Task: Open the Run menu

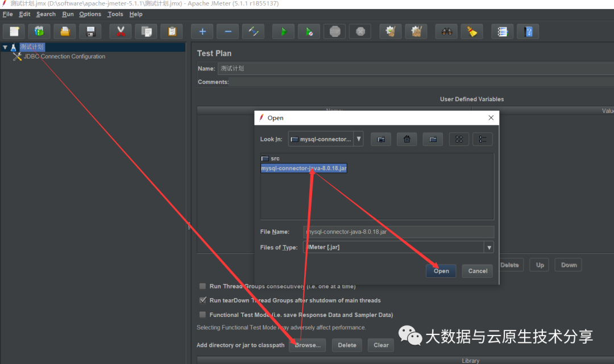Action: click(x=68, y=14)
